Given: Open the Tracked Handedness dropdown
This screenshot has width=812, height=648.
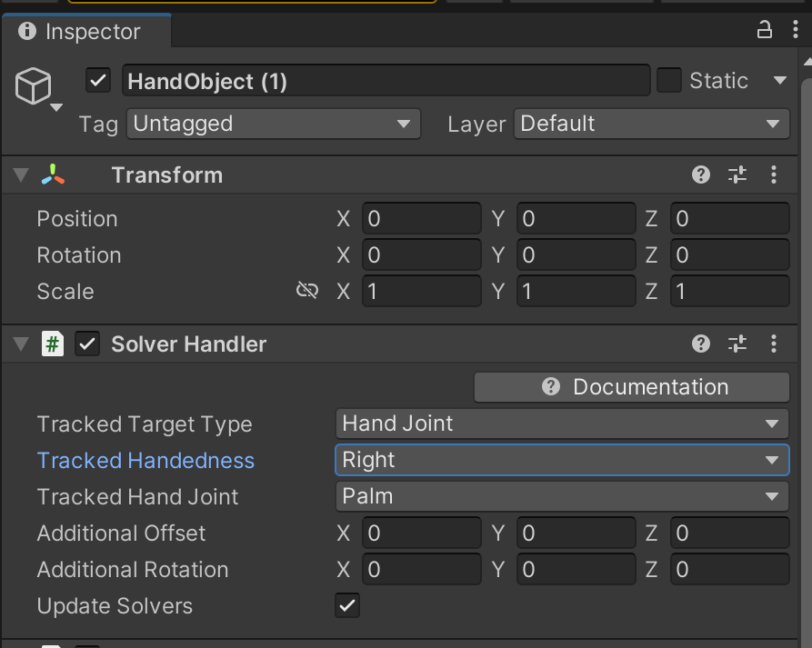Looking at the screenshot, I should (561, 460).
